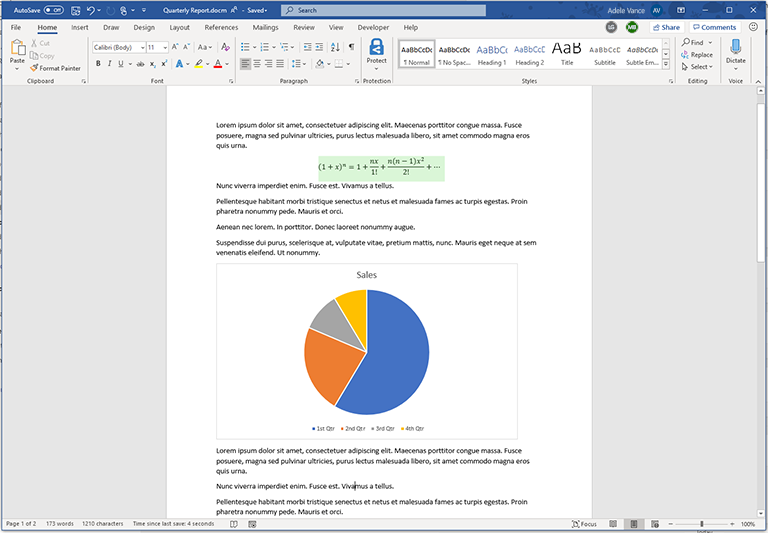Screen dimensions: 768x533
Task: Click the Comments button
Action: pos(715,27)
